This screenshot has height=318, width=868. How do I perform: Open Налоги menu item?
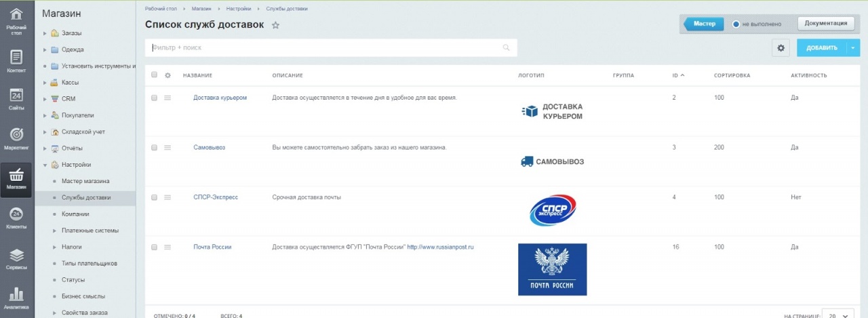(x=72, y=247)
